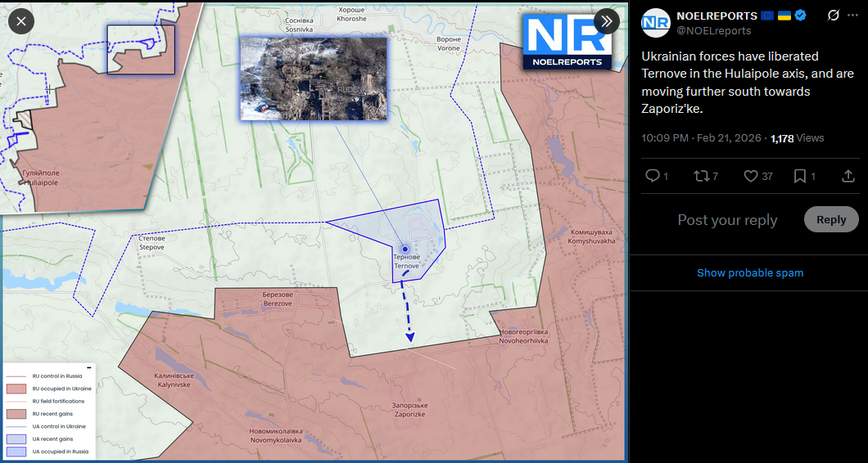The image size is (868, 463).
Task: Focus the Post your reply field
Action: [x=727, y=220]
